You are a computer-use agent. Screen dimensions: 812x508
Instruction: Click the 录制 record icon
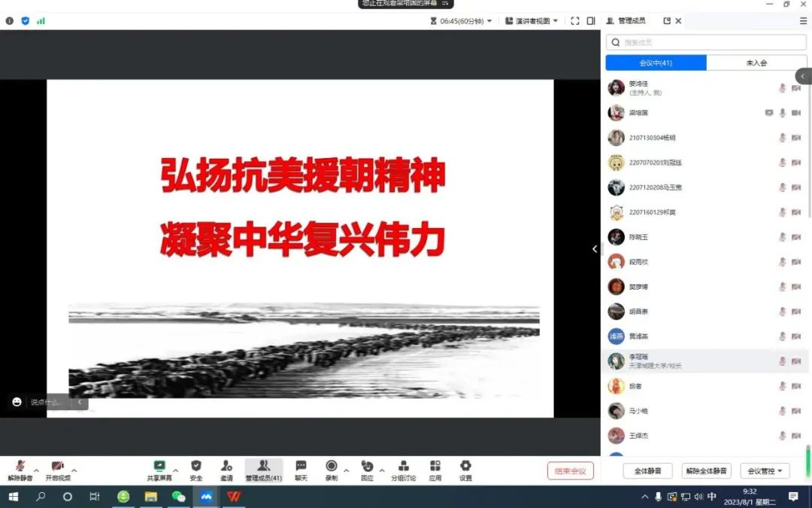[331, 467]
